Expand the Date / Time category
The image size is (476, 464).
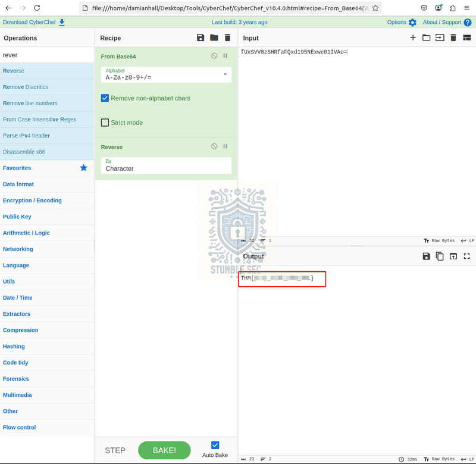point(47,297)
